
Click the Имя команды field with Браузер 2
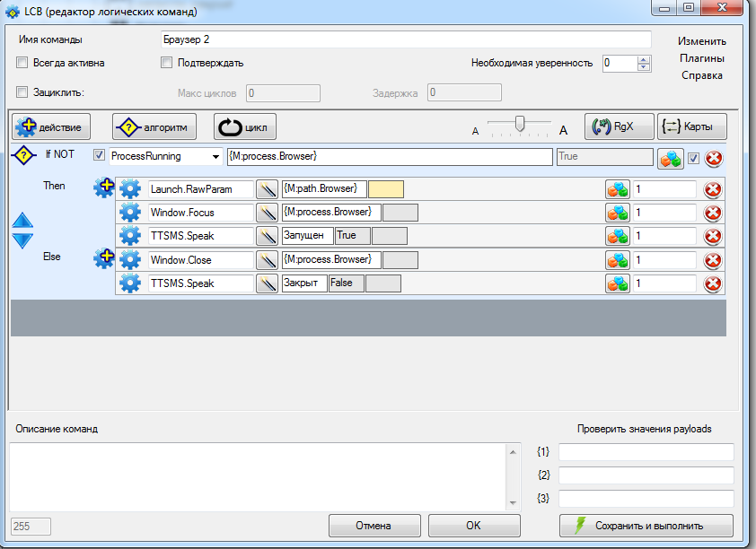click(406, 39)
